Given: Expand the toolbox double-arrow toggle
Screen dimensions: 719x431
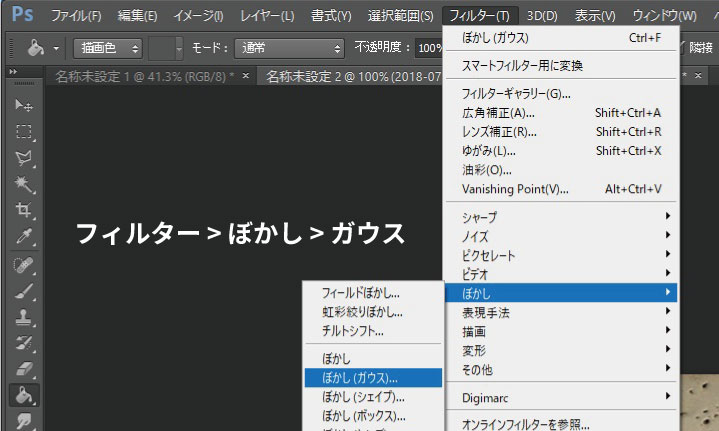Looking at the screenshot, I should pyautogui.click(x=13, y=72).
